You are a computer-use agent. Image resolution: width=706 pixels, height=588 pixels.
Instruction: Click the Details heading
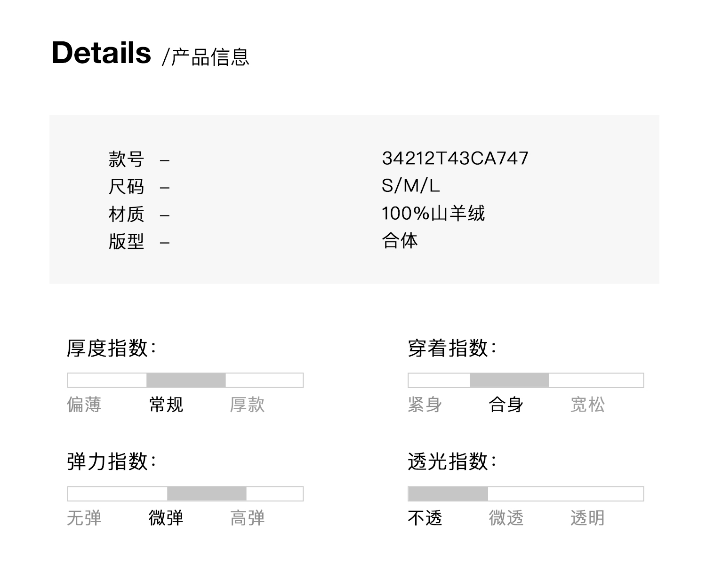[101, 53]
